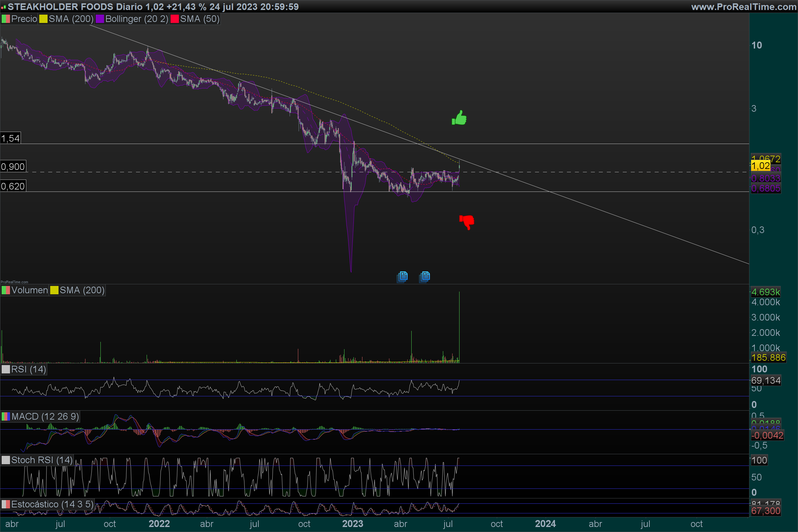The image size is (798, 532).
Task: Click the STEAKHOLDER FOODS title icon
Action: pyautogui.click(x=4, y=7)
